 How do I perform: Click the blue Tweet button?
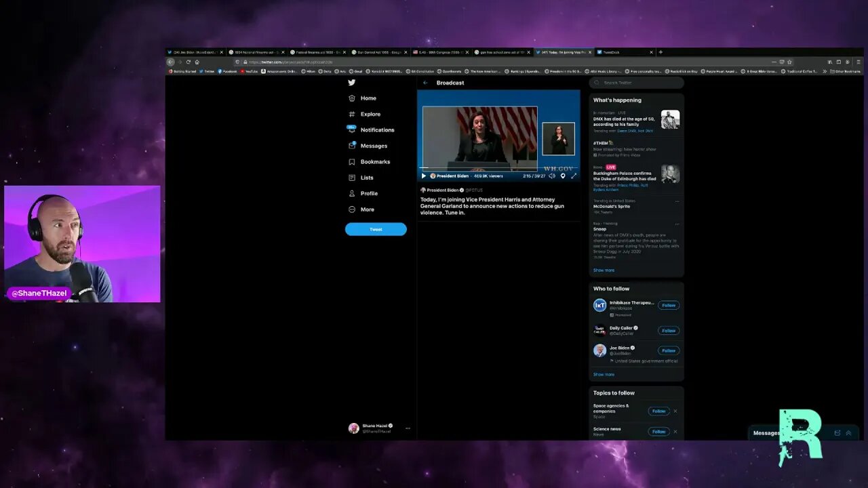coord(376,229)
